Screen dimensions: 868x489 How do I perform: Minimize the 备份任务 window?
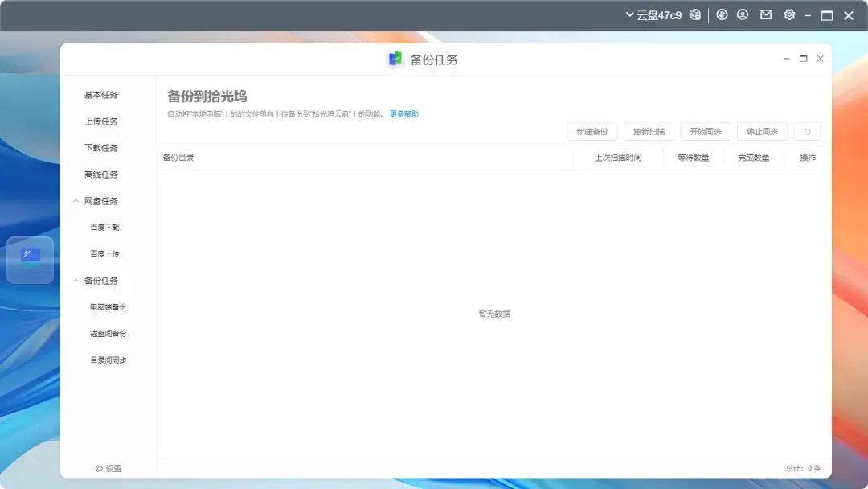[787, 59]
